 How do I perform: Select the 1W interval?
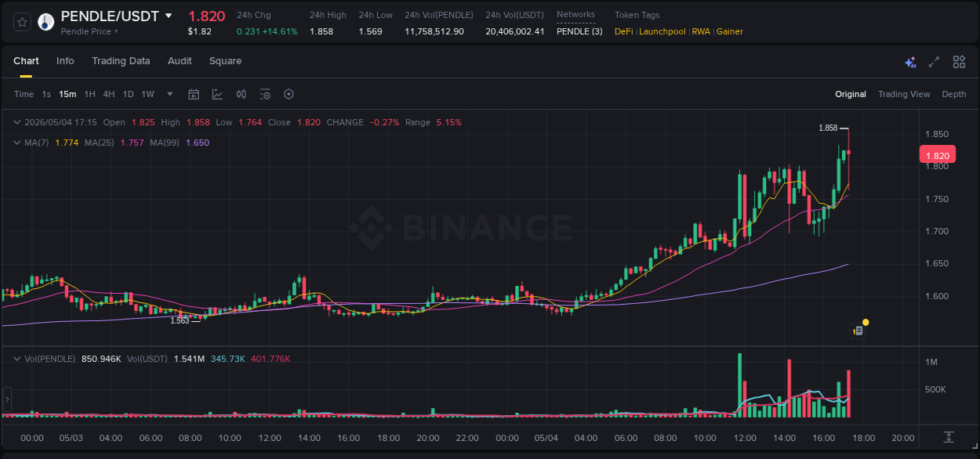(x=147, y=94)
